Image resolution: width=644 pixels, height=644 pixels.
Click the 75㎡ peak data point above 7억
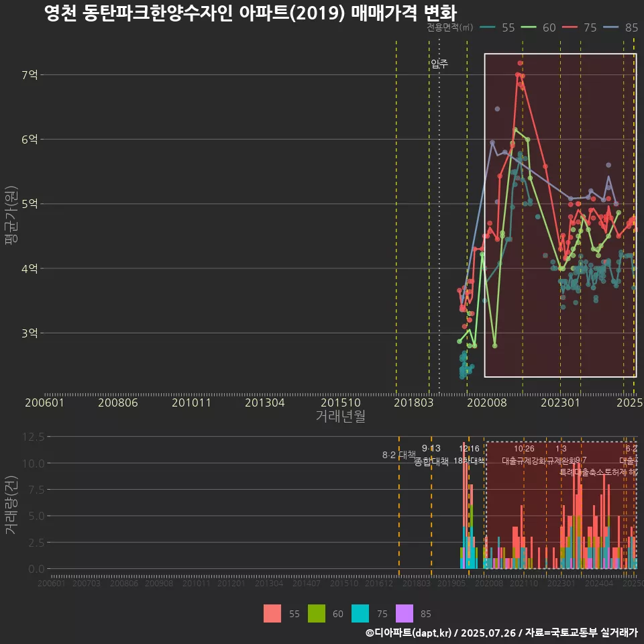[x=520, y=63]
